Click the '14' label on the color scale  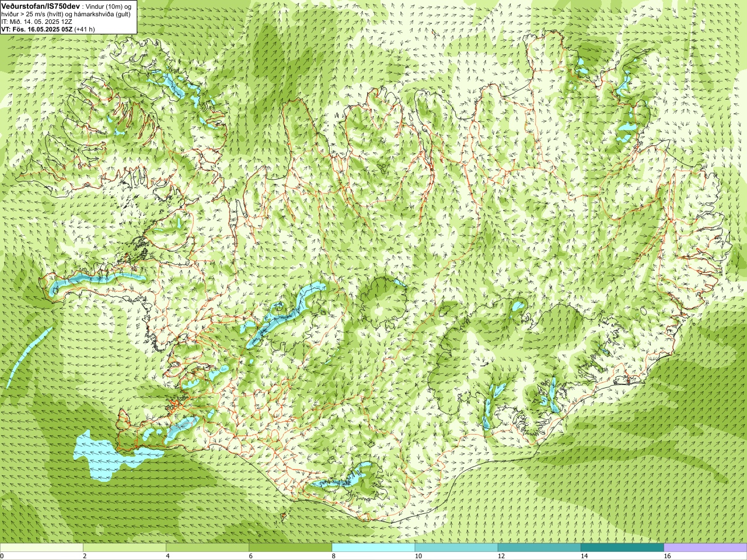tap(584, 556)
